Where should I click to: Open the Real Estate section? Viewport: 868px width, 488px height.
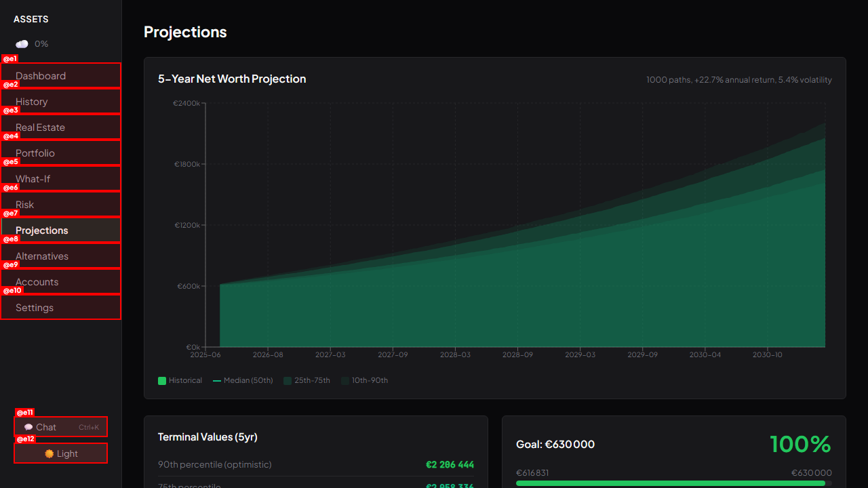[61, 127]
